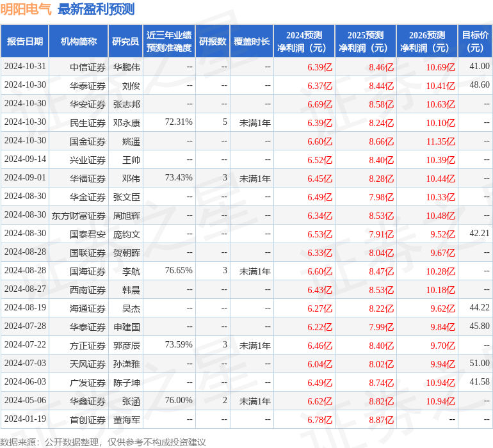Click the 2024-01-19 date cell
The height and width of the screenshot is (448, 493).
tap(25, 419)
